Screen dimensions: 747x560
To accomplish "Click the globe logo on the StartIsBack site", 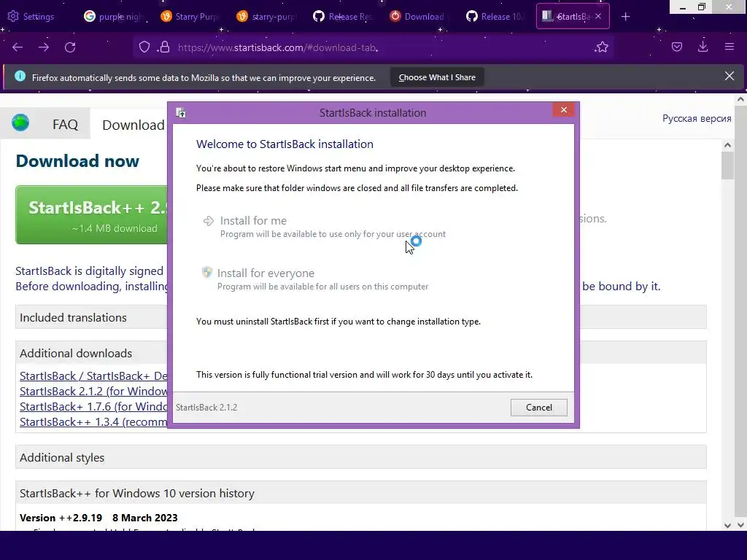I will click(20, 122).
